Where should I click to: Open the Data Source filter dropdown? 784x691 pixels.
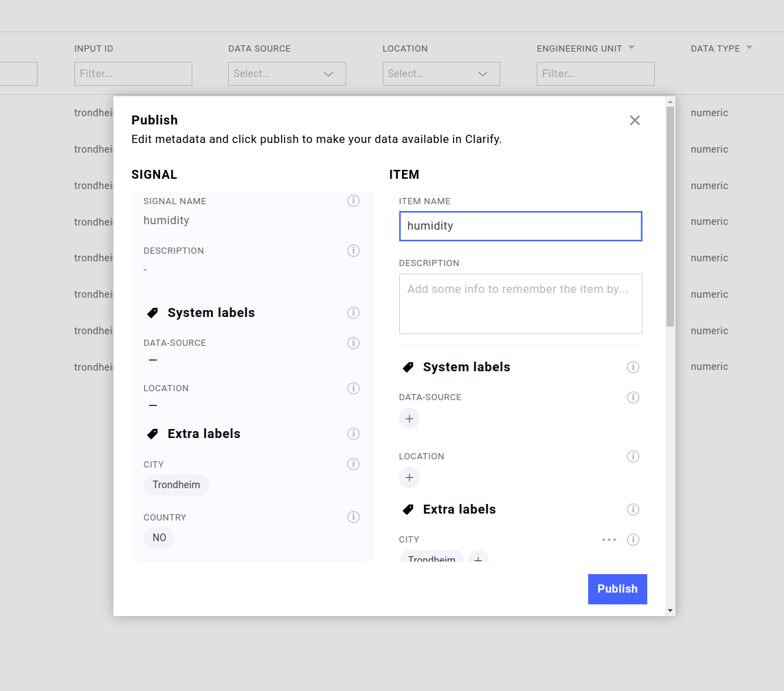(287, 74)
